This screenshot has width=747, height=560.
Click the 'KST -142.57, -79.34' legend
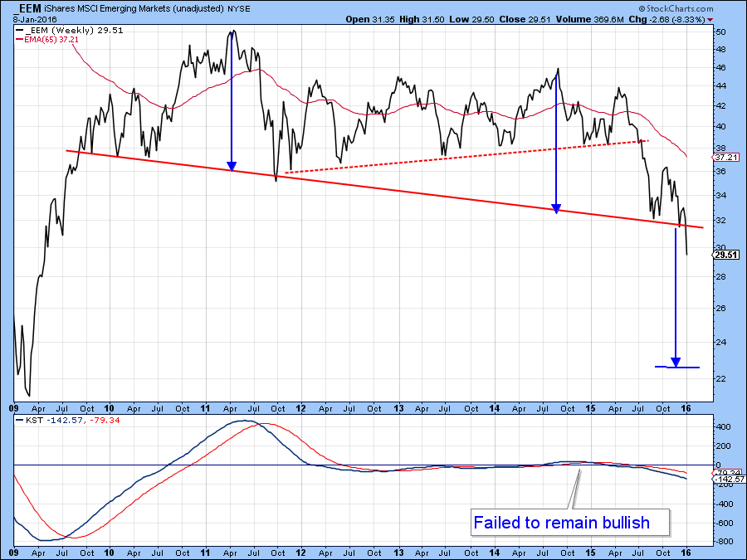click(x=68, y=420)
